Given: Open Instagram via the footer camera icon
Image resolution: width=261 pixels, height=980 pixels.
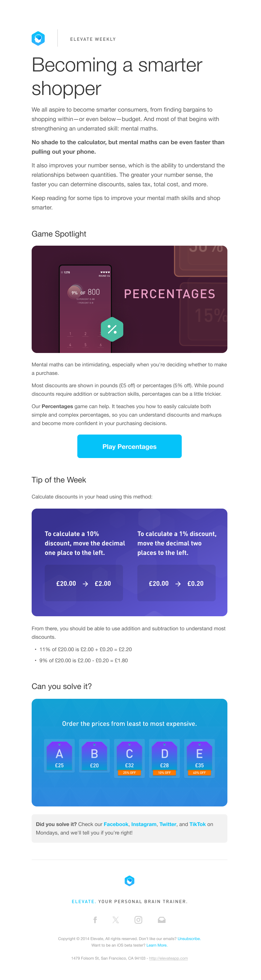Looking at the screenshot, I should [138, 920].
